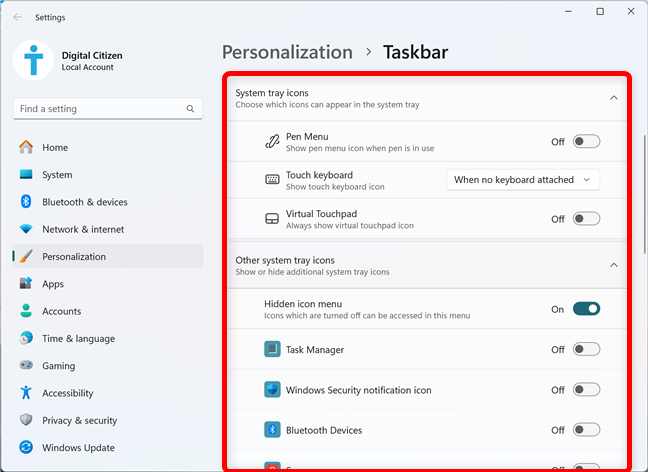Screen dimensions: 648x472
Task: Open the Home settings page
Action: pos(107,147)
